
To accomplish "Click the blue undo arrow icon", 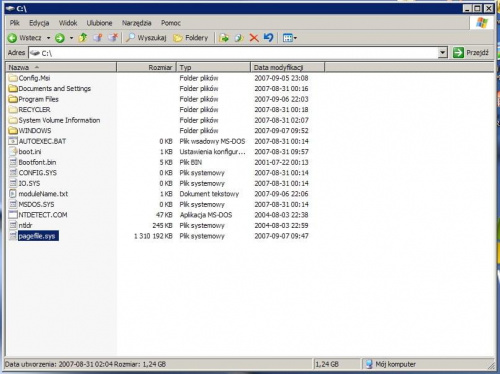I will 268,38.
